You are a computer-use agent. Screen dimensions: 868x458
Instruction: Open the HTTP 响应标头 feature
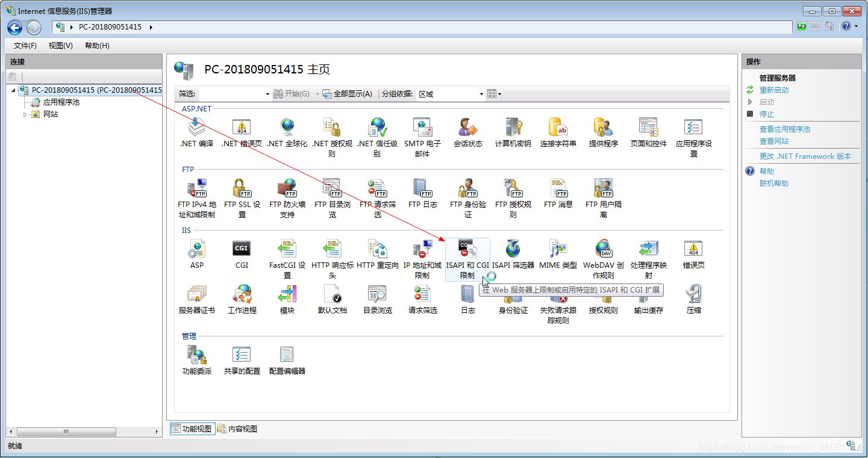333,259
